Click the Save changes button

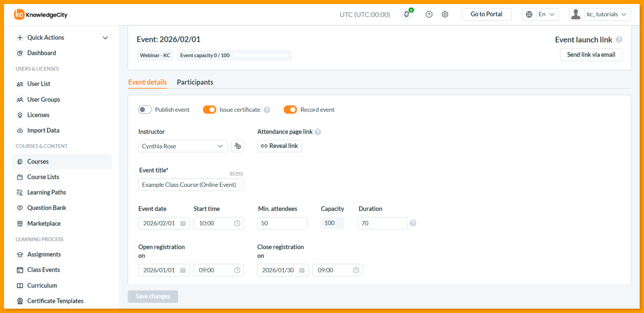coord(153,296)
